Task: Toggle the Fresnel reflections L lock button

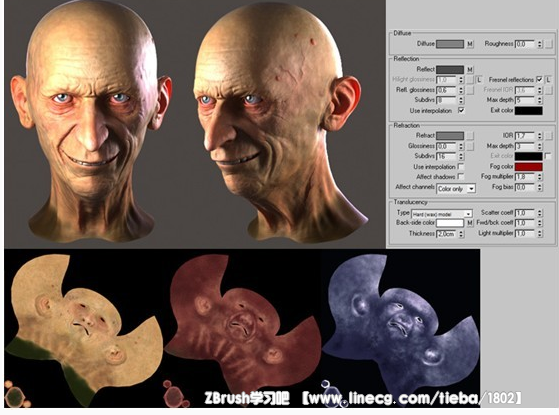Action: tap(548, 80)
